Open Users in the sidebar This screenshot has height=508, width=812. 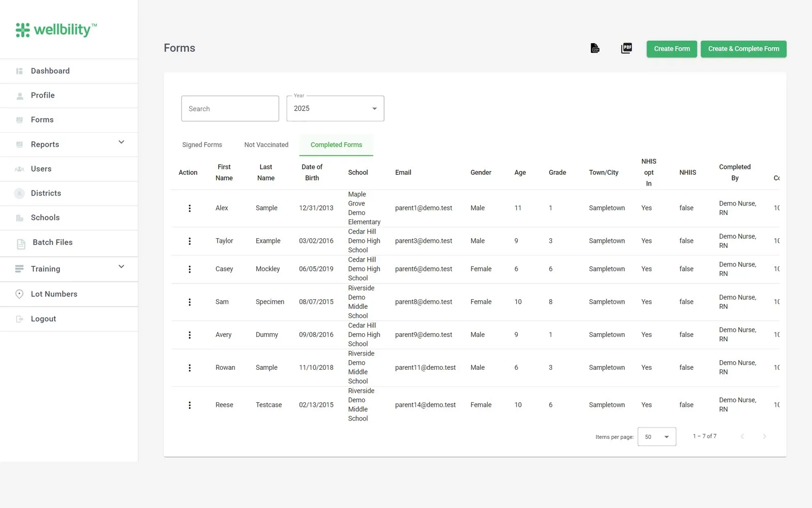click(69, 169)
